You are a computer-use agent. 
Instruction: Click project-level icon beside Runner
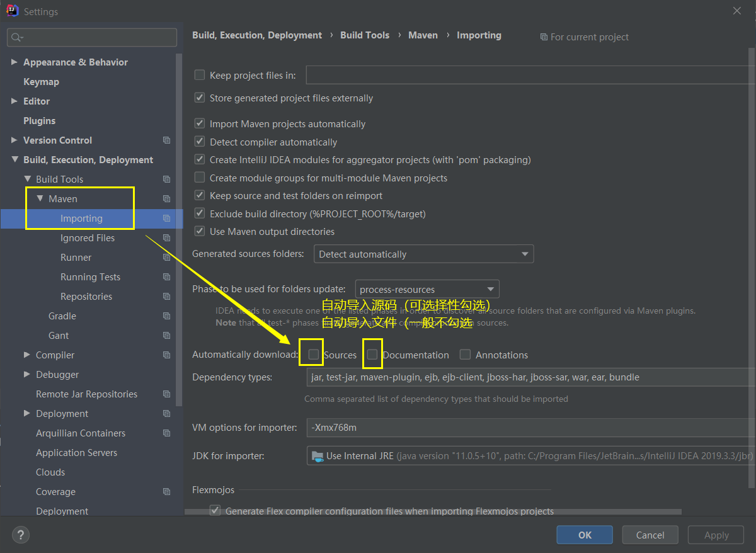166,258
